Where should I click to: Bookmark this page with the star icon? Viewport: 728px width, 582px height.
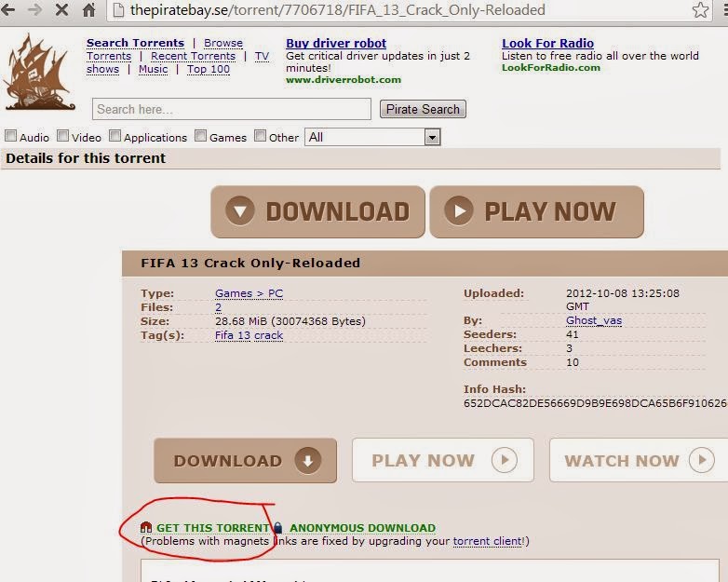701,9
